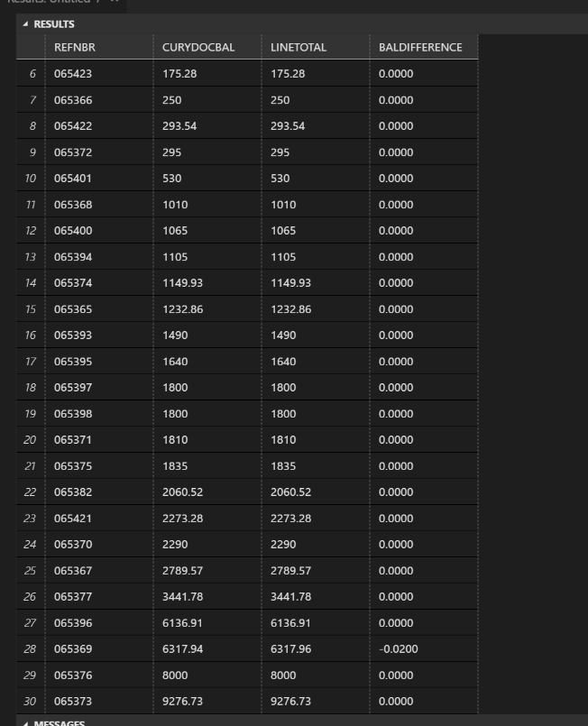The image size is (588, 726).
Task: Select LINETOTAL cell 6317.96
Action: click(x=294, y=648)
